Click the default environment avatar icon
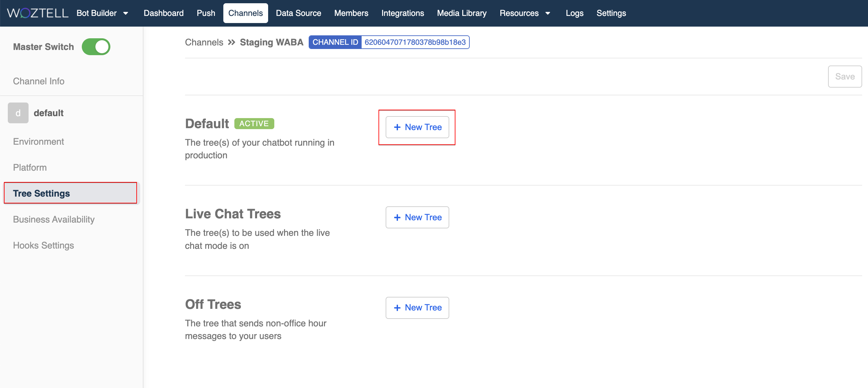Screen dimensions: 868x388 [18, 113]
